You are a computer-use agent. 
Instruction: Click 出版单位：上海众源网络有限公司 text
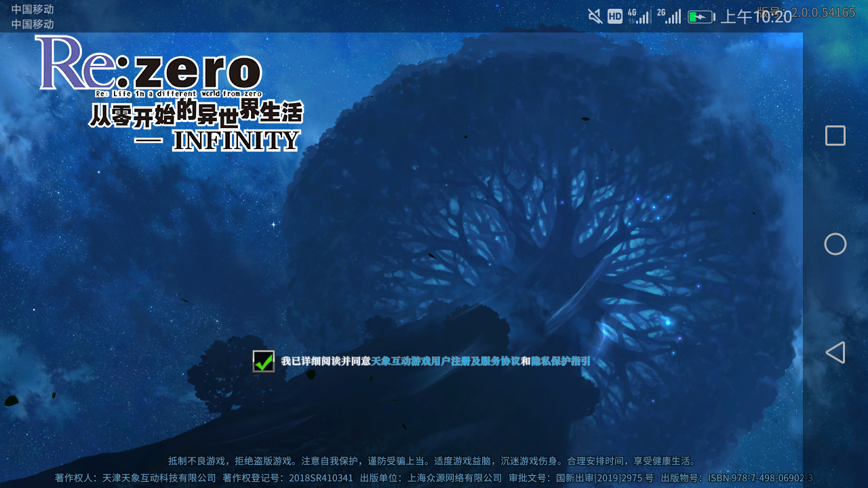pyautogui.click(x=431, y=478)
